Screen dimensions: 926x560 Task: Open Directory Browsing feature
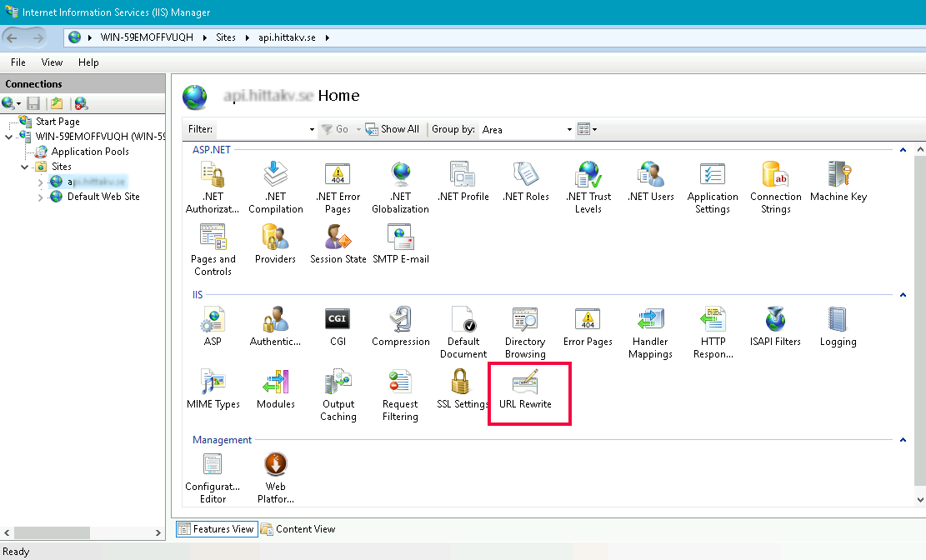525,332
